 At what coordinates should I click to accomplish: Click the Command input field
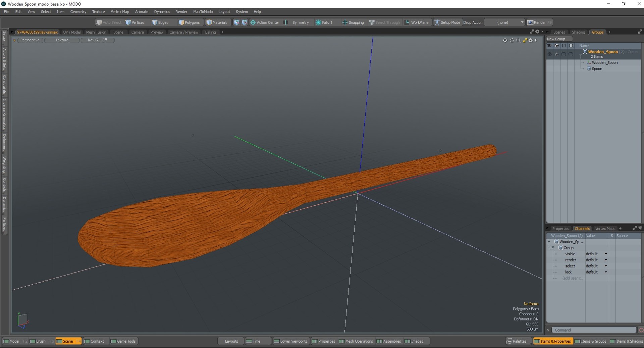pos(594,330)
